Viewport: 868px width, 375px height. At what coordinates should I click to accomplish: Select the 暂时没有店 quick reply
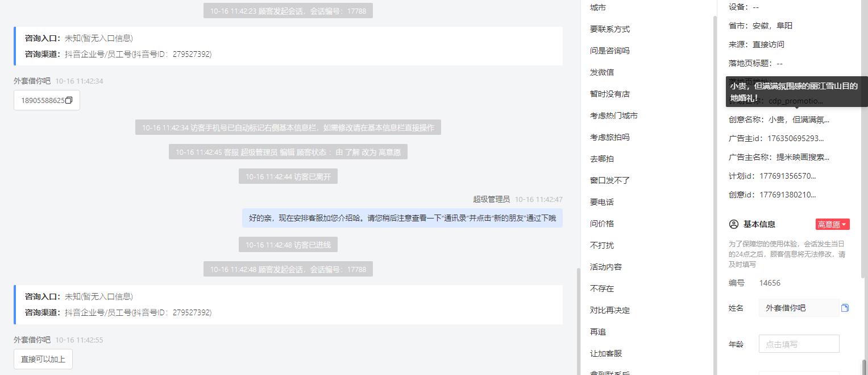pos(610,94)
